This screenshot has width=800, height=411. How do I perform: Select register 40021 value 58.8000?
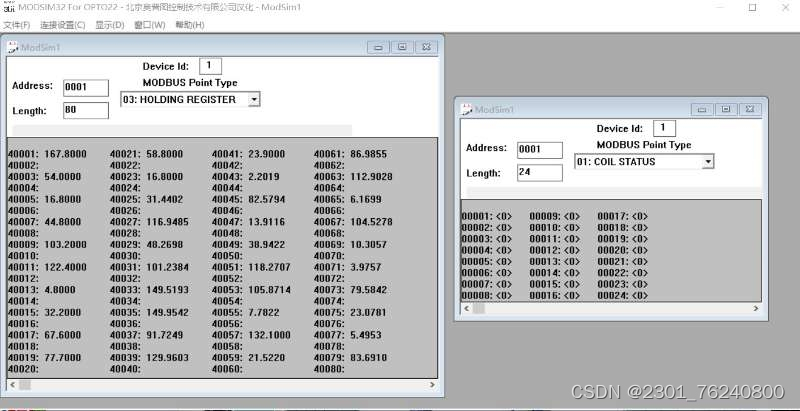(164, 154)
